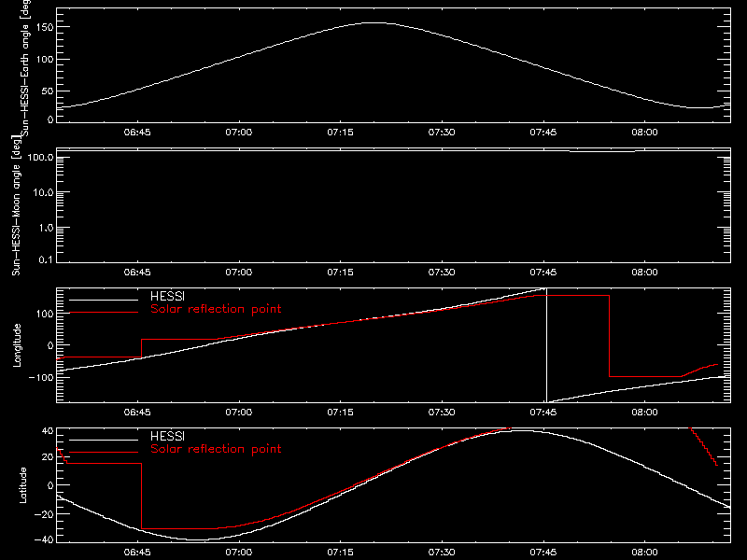Viewport: 747px width, 560px height.
Task: Click the 1.0 tick on Moon angle plot
Action: coord(46,228)
